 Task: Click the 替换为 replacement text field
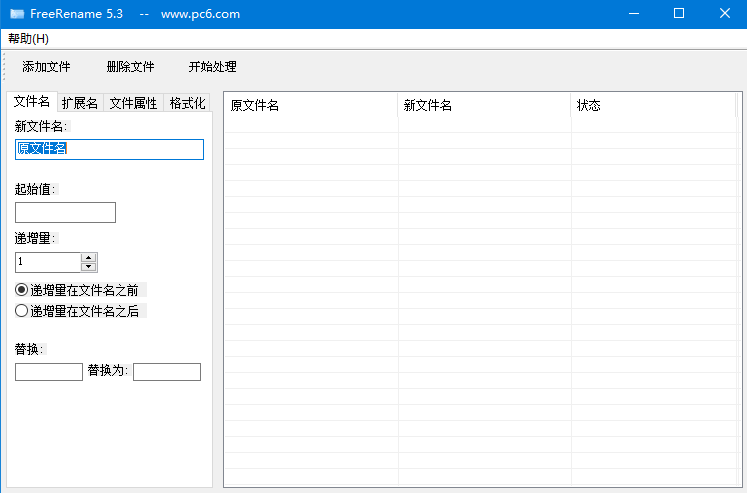[166, 372]
